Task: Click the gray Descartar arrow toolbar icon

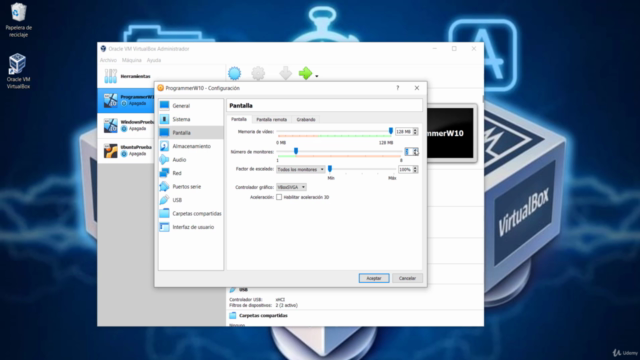Action: coord(285,73)
